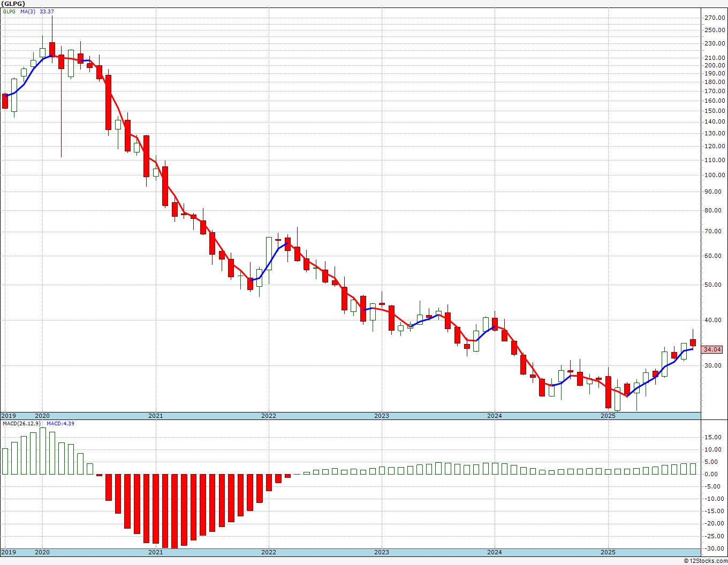Click the 2022 marker on price timeline
Viewport: 728px width, 565px height.
coord(269,416)
